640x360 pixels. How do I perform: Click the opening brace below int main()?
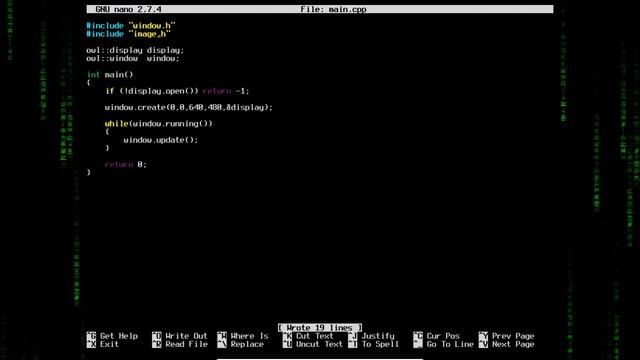(x=89, y=83)
